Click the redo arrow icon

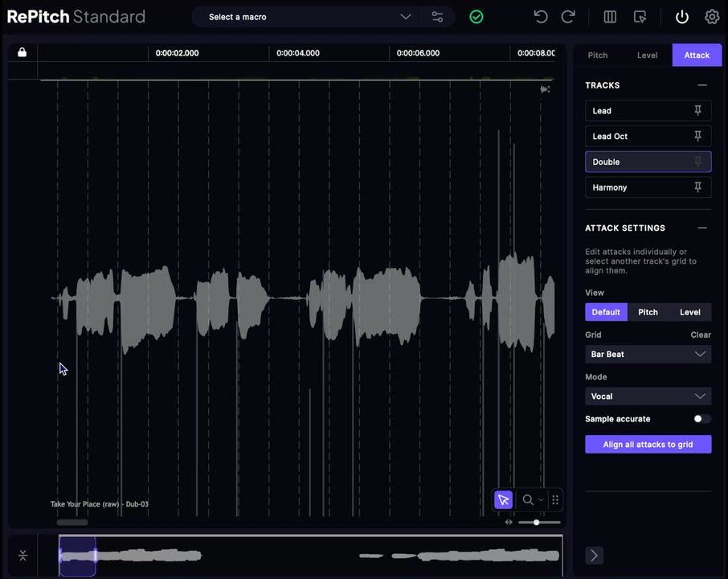[x=568, y=17]
